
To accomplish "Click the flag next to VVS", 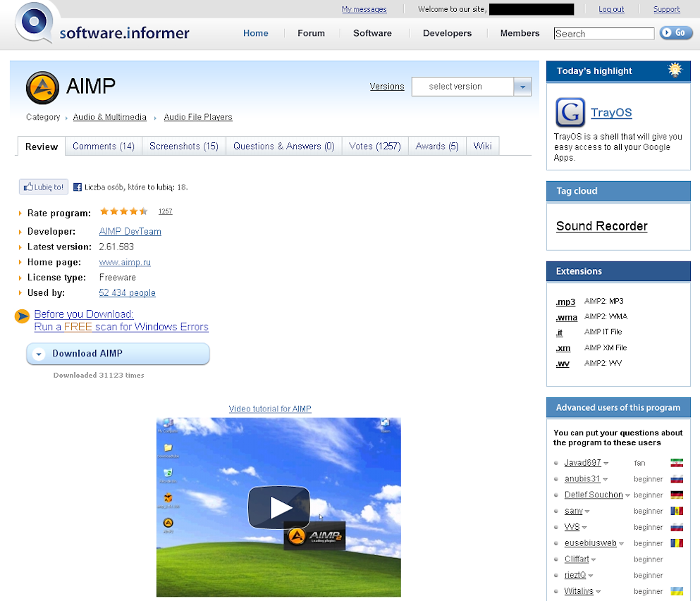I will [x=677, y=527].
